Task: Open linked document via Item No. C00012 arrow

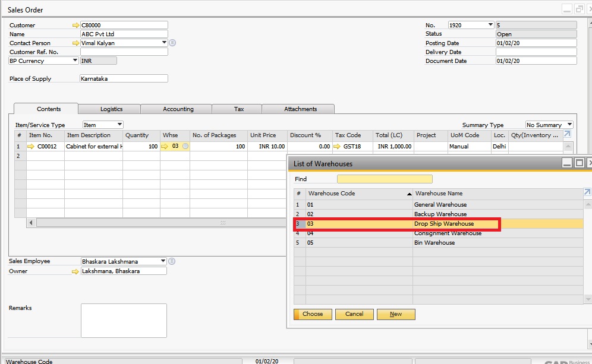Action: coord(30,146)
